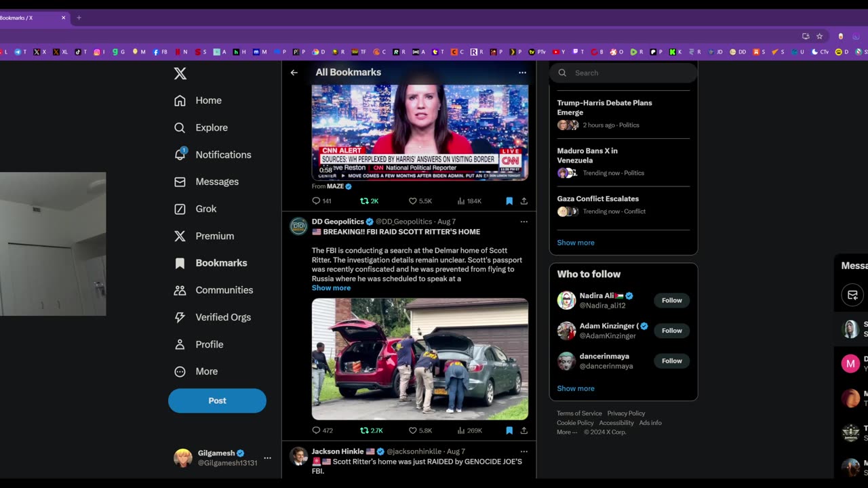
Task: Open the Jackson Hinkle post options menu
Action: (524, 451)
